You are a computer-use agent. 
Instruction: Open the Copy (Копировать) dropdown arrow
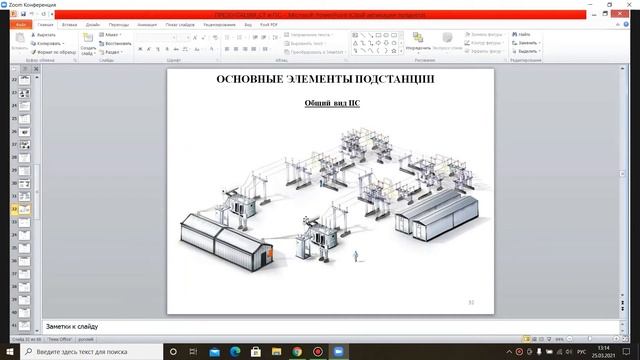click(63, 44)
